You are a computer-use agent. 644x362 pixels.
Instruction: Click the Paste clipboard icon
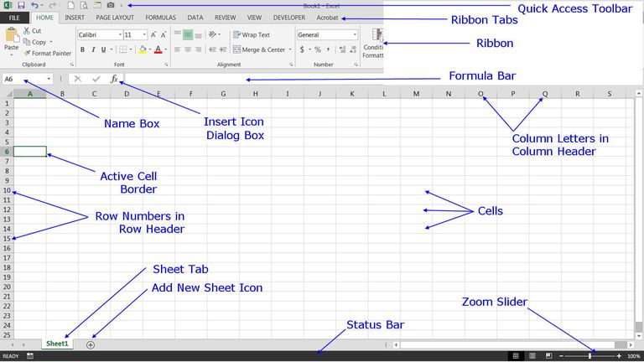point(12,36)
